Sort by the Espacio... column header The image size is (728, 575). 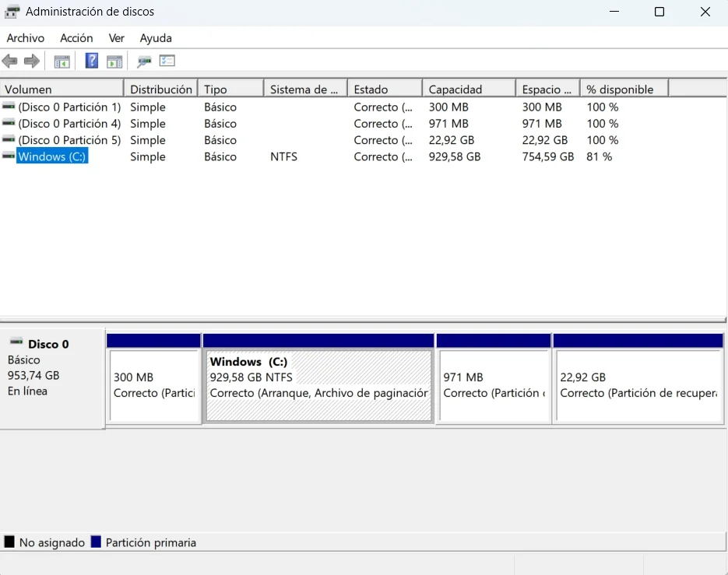548,89
